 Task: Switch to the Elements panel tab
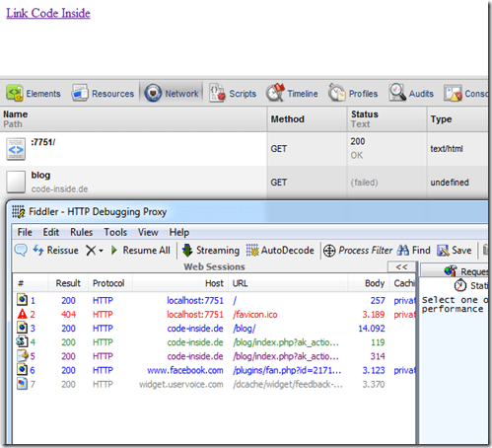pyautogui.click(x=34, y=94)
